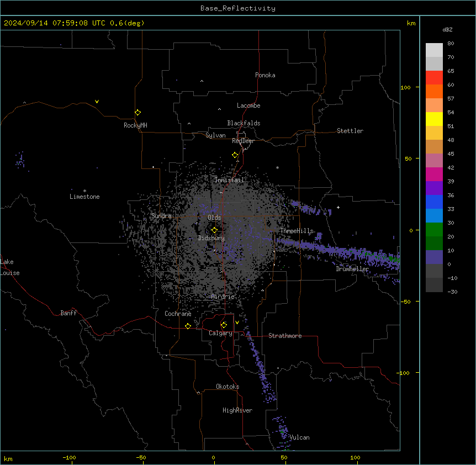Viewport: 476px width, 465px height.
Task: Click the Calgary city label
Action: (220, 333)
